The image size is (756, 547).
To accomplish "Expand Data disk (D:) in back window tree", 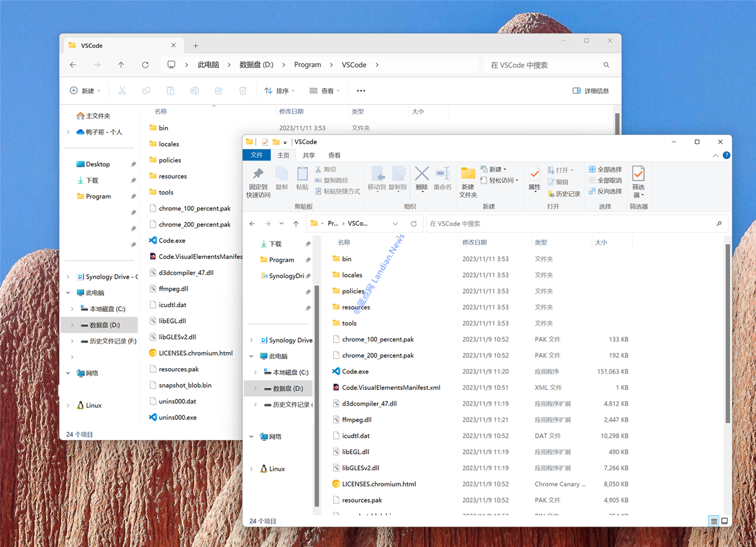I will click(x=72, y=325).
